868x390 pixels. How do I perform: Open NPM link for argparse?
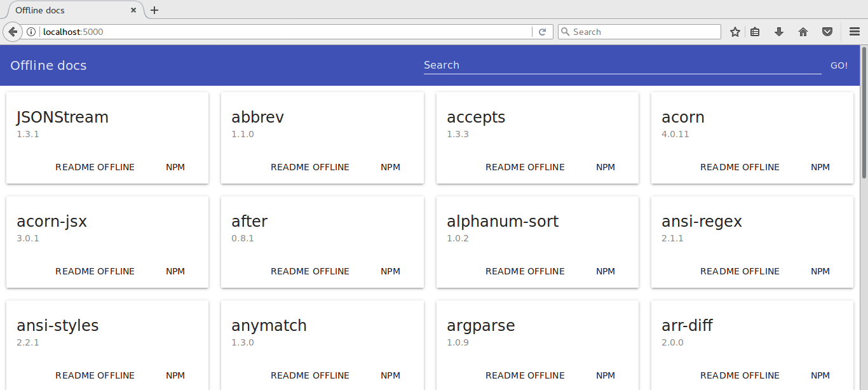tap(606, 375)
